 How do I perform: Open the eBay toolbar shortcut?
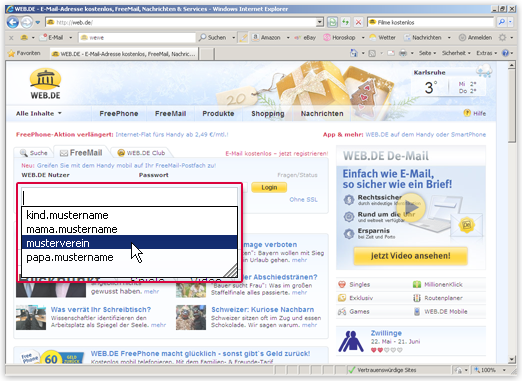tap(305, 38)
